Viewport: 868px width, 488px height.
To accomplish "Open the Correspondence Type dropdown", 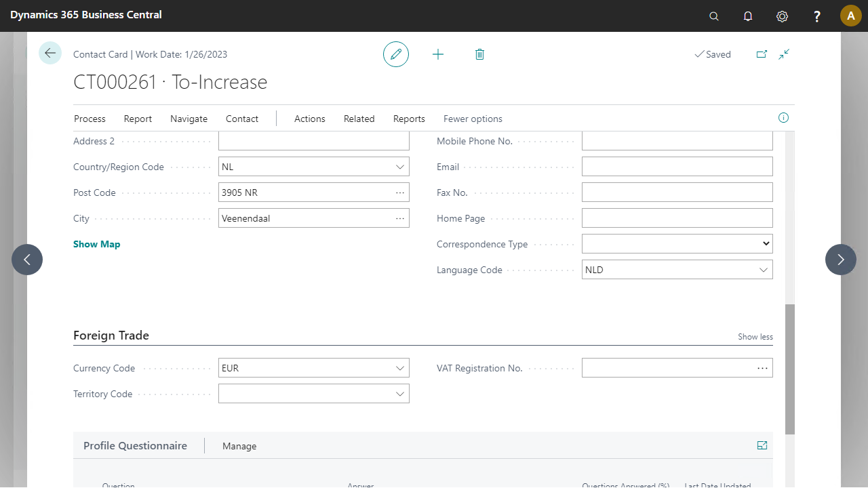I will [x=766, y=244].
